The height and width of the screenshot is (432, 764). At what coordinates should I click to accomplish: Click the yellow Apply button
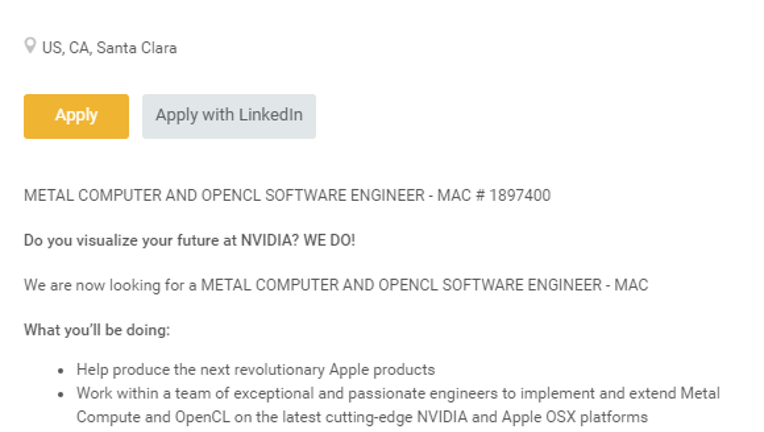(76, 116)
